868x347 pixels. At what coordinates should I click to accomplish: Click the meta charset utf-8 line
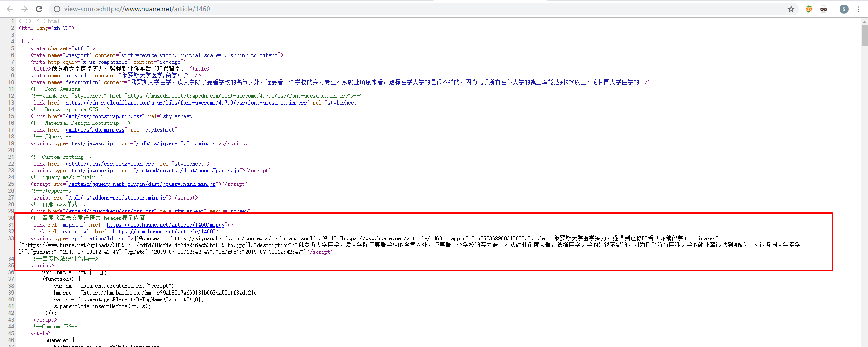(x=63, y=48)
